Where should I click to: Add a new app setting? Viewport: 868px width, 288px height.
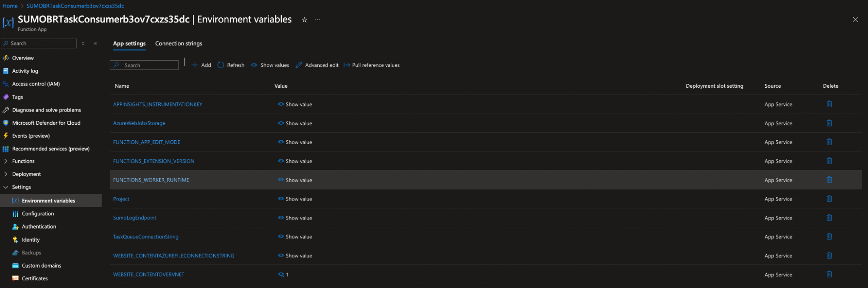click(x=201, y=65)
